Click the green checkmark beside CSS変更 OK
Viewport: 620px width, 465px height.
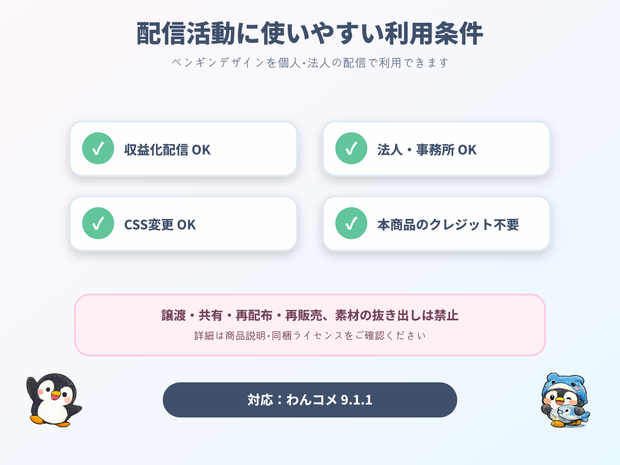tap(98, 223)
